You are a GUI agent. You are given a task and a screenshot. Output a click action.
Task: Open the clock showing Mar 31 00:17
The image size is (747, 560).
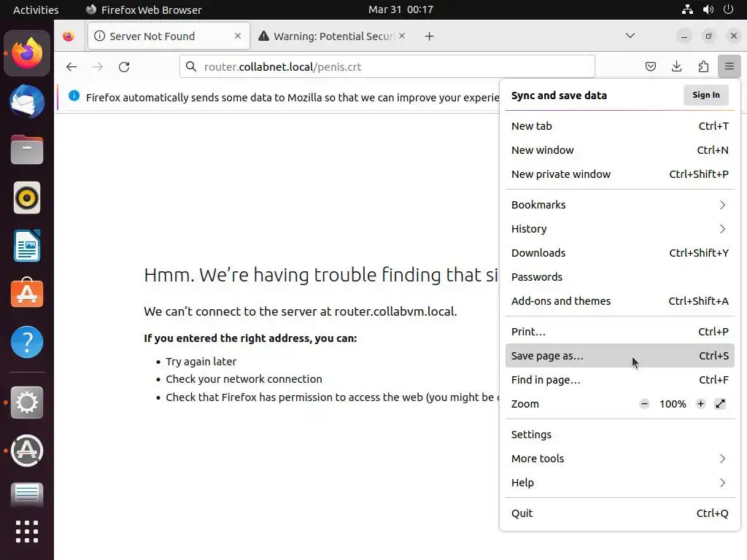point(400,9)
